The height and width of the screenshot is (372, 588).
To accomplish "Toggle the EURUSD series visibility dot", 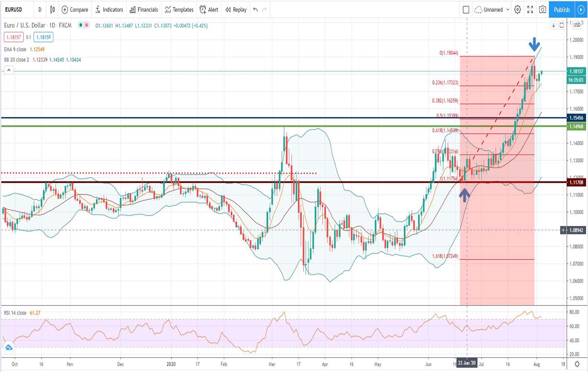I will (81, 25).
